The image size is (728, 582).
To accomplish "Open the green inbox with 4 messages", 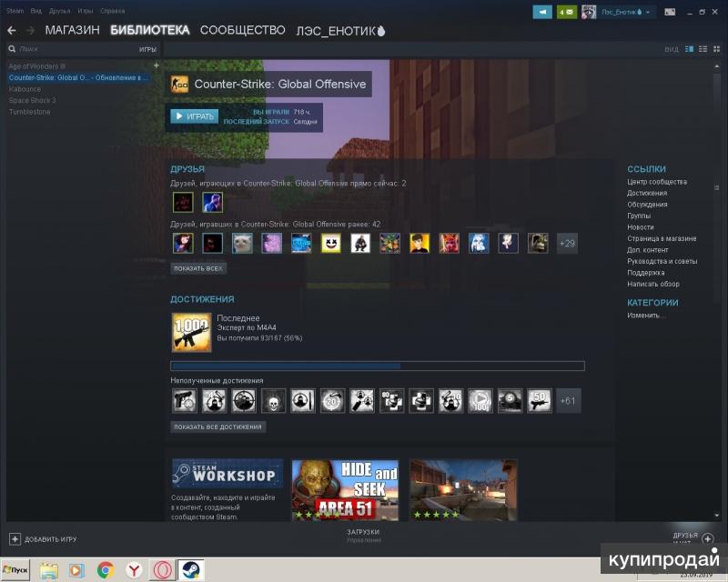I will [x=566, y=12].
